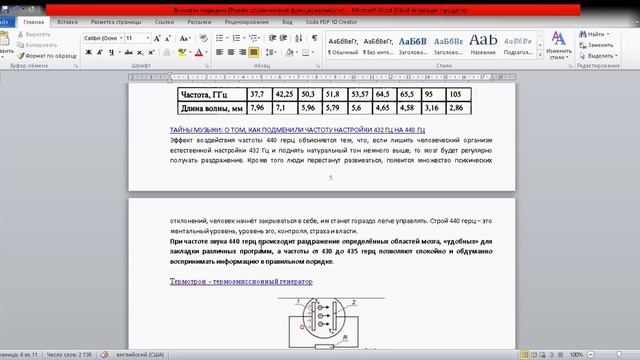Viewport: 640px width, 360px height.
Task: Toggle subscript formatting
Action: pos(140,52)
